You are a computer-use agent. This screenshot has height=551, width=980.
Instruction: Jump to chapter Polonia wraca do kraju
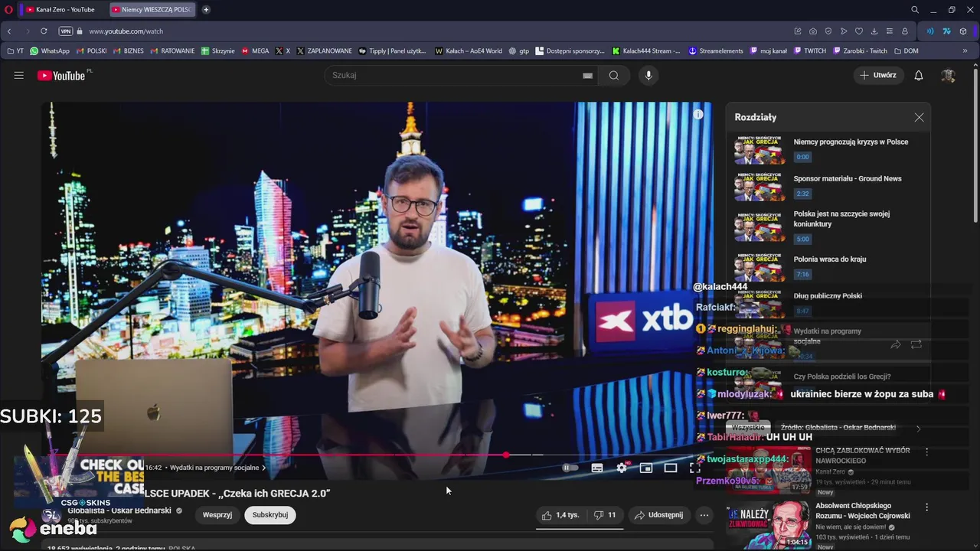point(828,266)
